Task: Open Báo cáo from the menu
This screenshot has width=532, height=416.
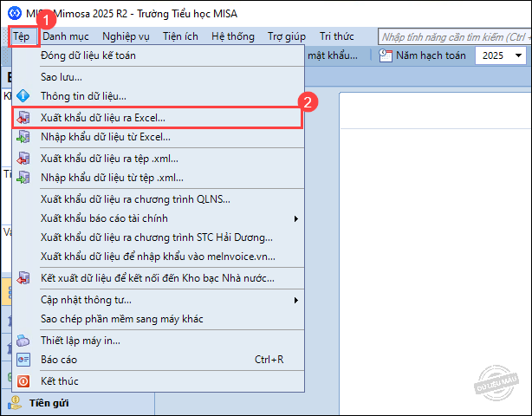Action: pyautogui.click(x=158, y=360)
